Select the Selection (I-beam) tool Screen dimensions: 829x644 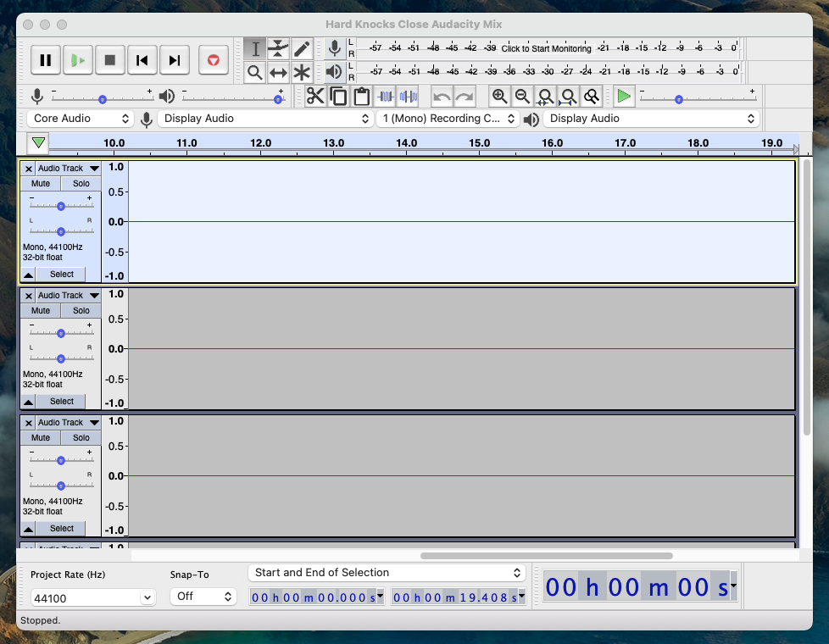255,48
